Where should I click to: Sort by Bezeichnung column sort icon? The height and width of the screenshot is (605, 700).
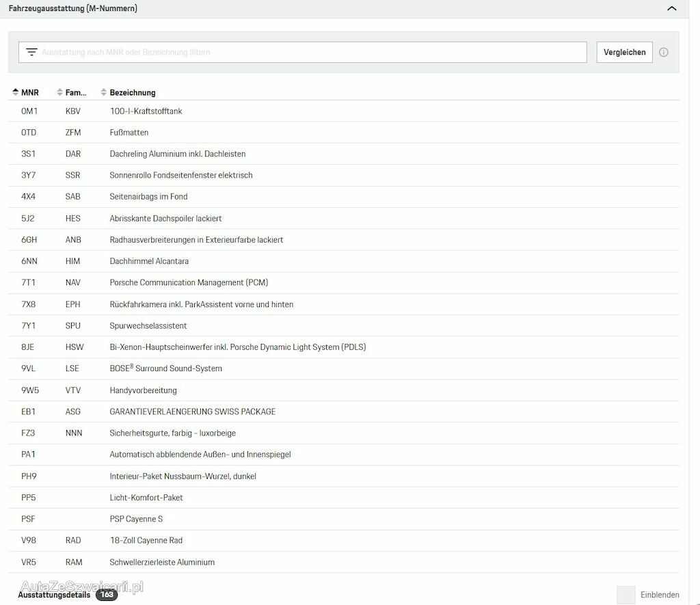[x=104, y=92]
